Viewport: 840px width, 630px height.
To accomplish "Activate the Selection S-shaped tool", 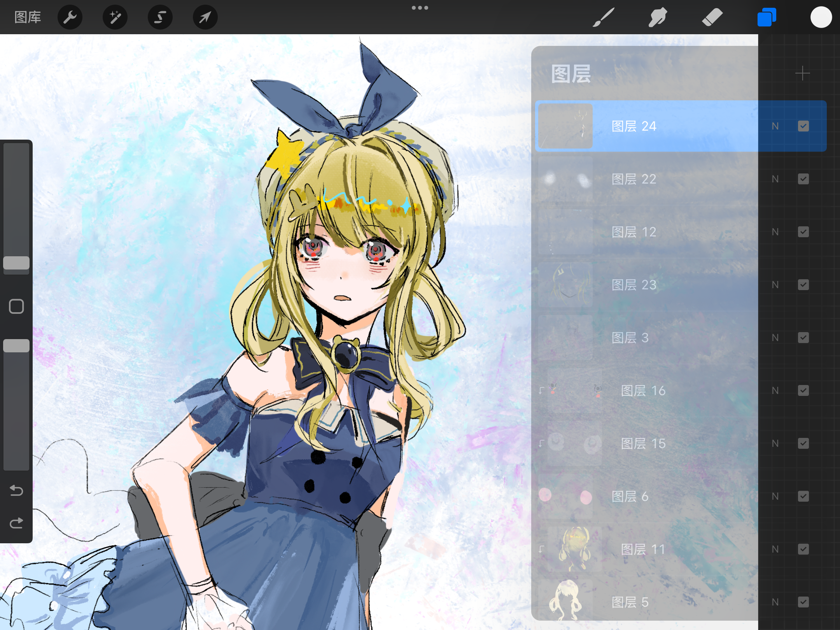I will click(160, 17).
